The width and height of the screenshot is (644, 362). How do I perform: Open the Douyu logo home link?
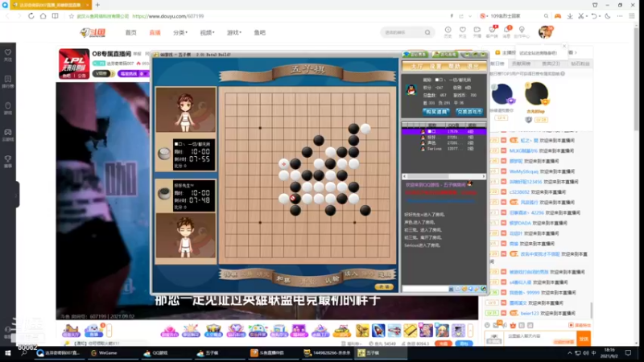93,32
